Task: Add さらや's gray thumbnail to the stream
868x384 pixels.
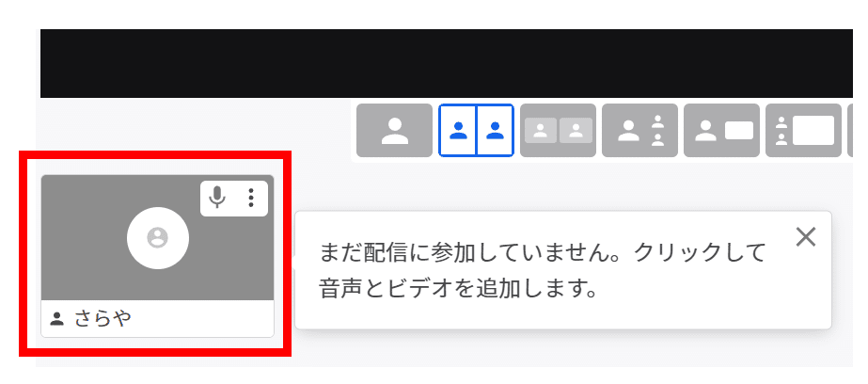Action: [x=157, y=238]
